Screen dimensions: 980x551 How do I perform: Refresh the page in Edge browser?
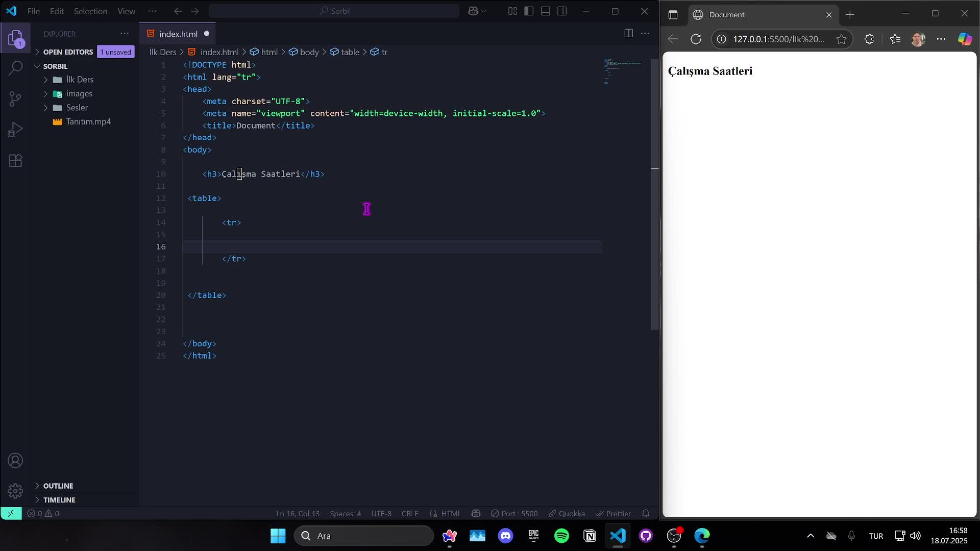coord(696,39)
